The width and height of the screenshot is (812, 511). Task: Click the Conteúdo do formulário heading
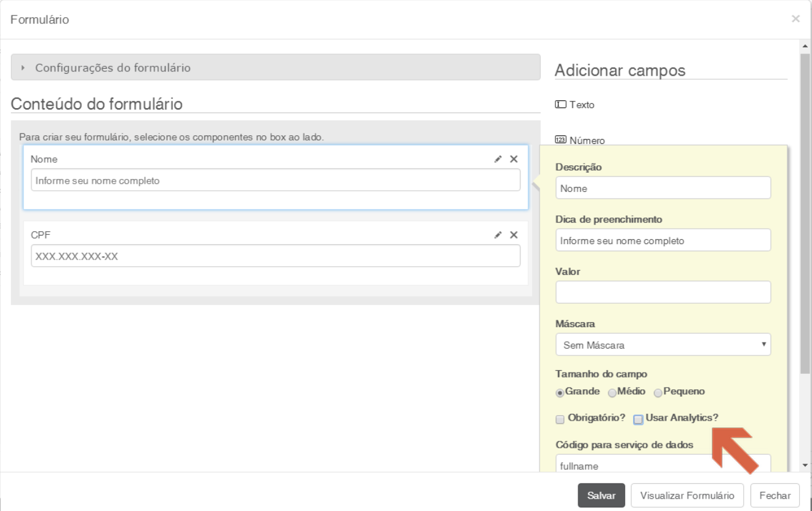click(x=97, y=103)
